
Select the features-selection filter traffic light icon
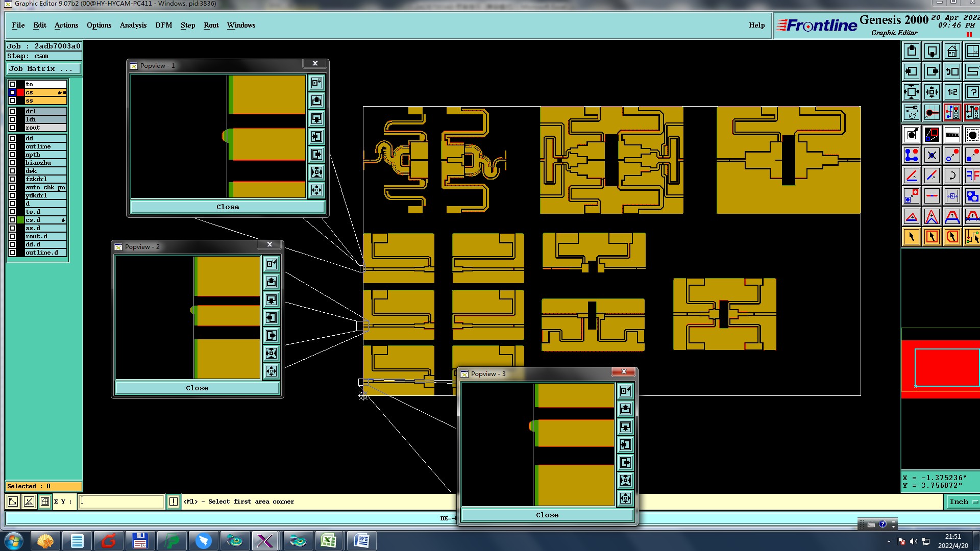(952, 112)
